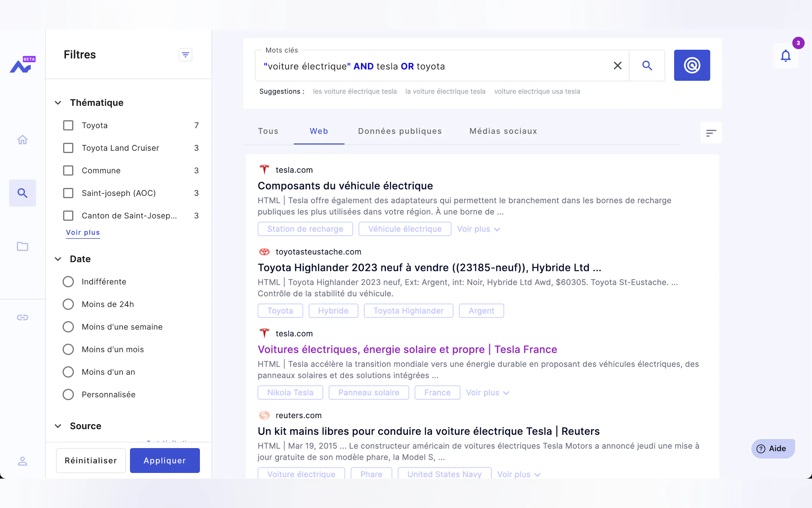Open notifications via the bell icon

785,56
